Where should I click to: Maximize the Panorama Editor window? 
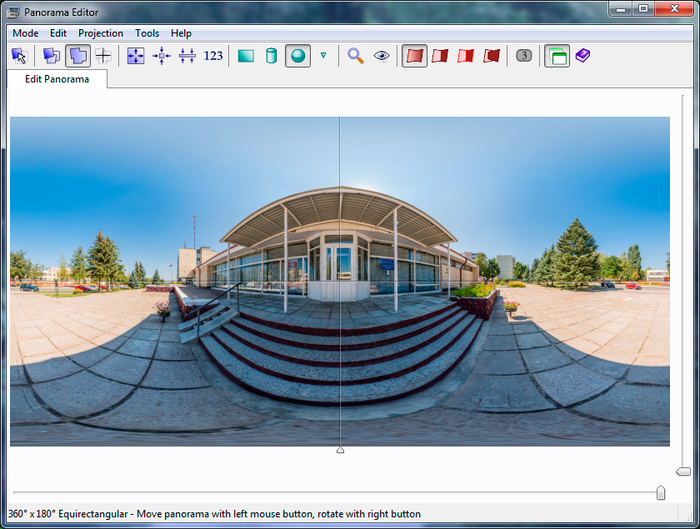pos(643,9)
